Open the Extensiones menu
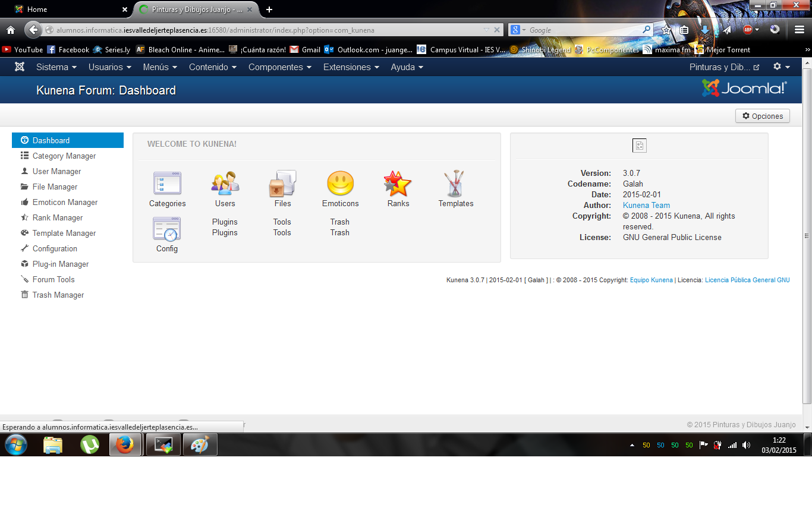Screen dimensions: 812x511 (x=351, y=67)
